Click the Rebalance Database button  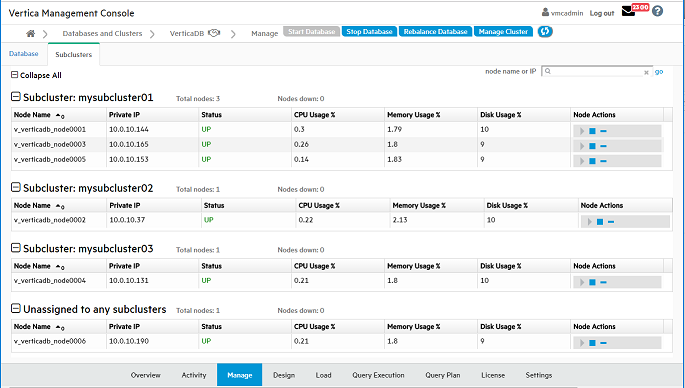(x=436, y=31)
